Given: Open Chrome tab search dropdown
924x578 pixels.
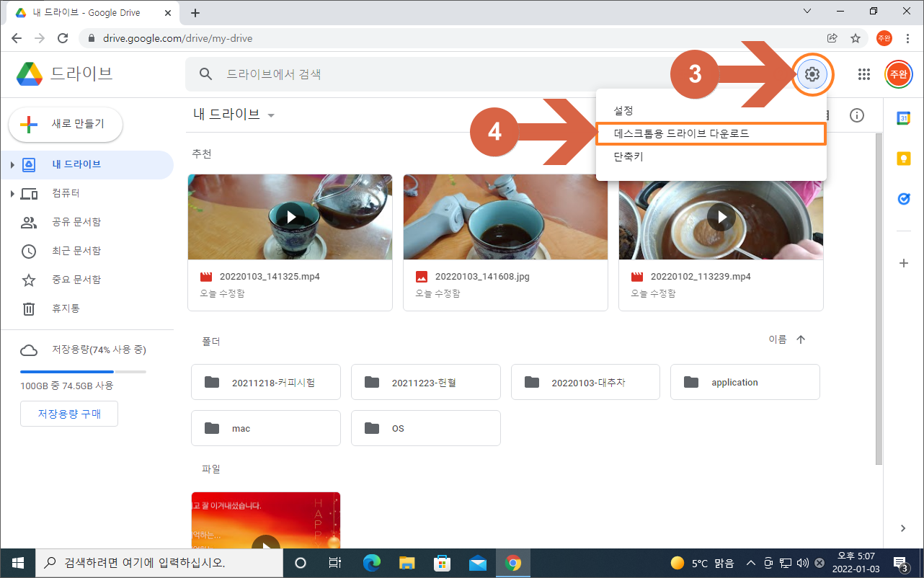Looking at the screenshot, I should (807, 12).
